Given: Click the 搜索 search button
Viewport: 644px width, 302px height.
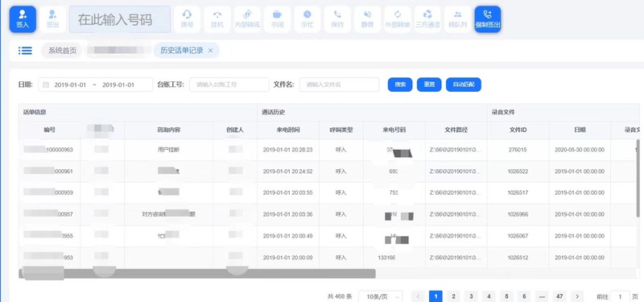Looking at the screenshot, I should pyautogui.click(x=400, y=85).
